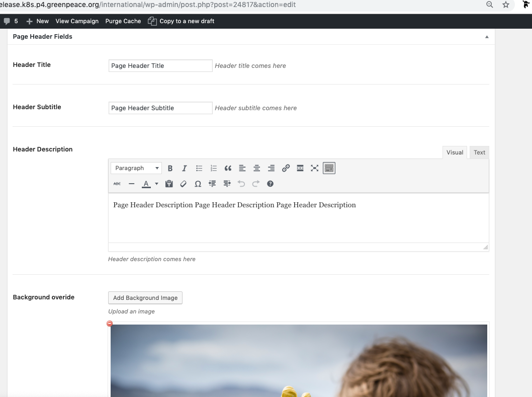Viewport: 532px width, 397px height.
Task: Switch to the Text editor tab
Action: point(479,152)
